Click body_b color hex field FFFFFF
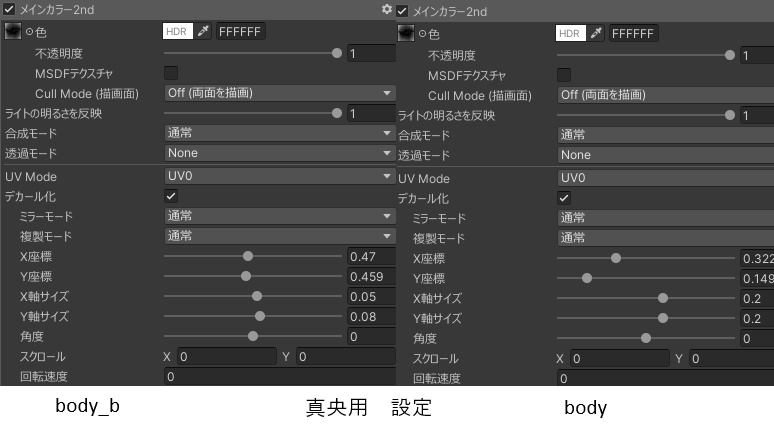 pyautogui.click(x=241, y=32)
